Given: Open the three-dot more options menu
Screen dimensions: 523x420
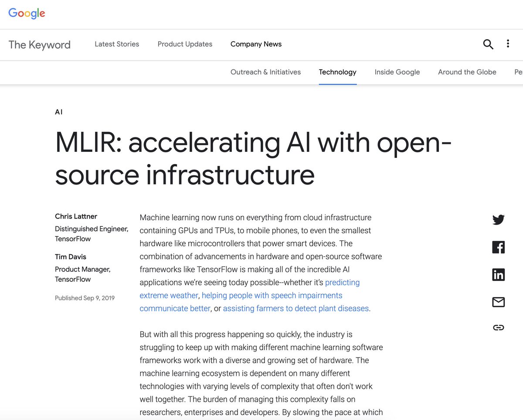Looking at the screenshot, I should pyautogui.click(x=508, y=44).
